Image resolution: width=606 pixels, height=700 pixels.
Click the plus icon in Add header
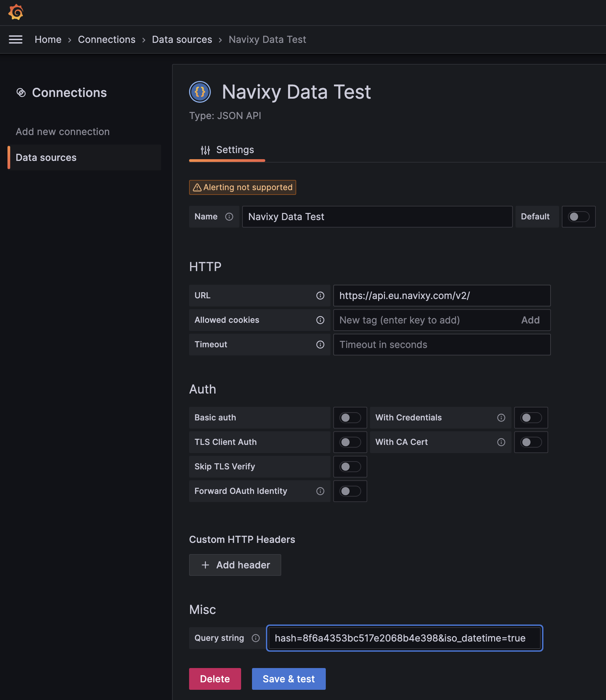[205, 565]
